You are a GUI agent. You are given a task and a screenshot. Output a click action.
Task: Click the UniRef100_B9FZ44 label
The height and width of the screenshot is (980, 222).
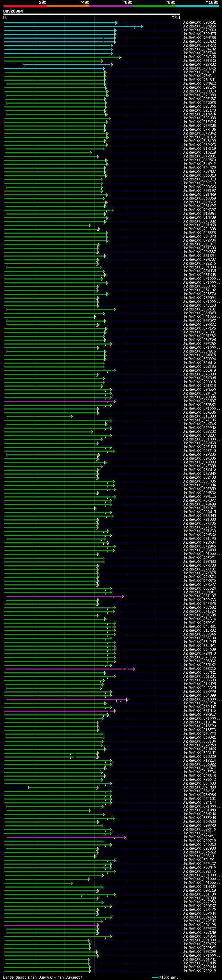(x=199, y=53)
